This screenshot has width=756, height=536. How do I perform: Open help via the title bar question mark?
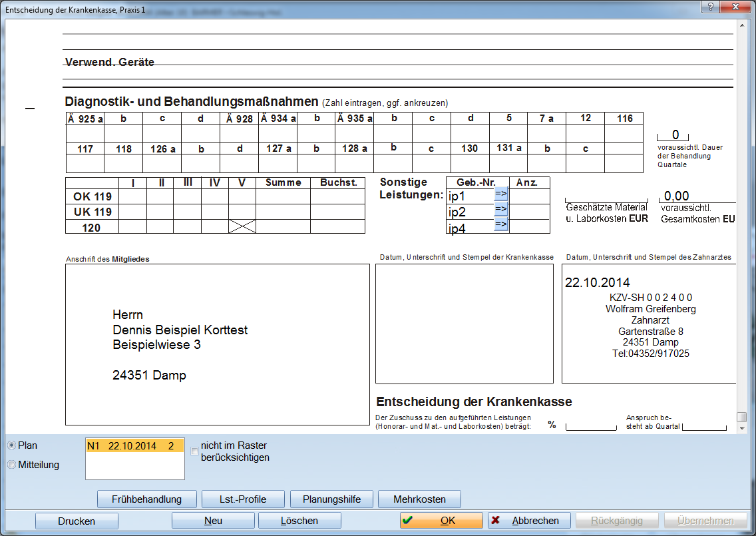point(711,6)
